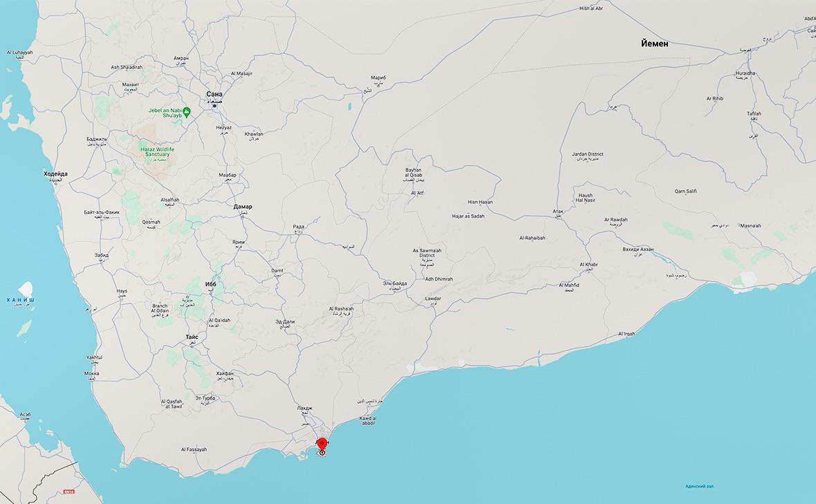Click the Ибб city dot marker
The height and width of the screenshot is (504, 816).
point(211,295)
